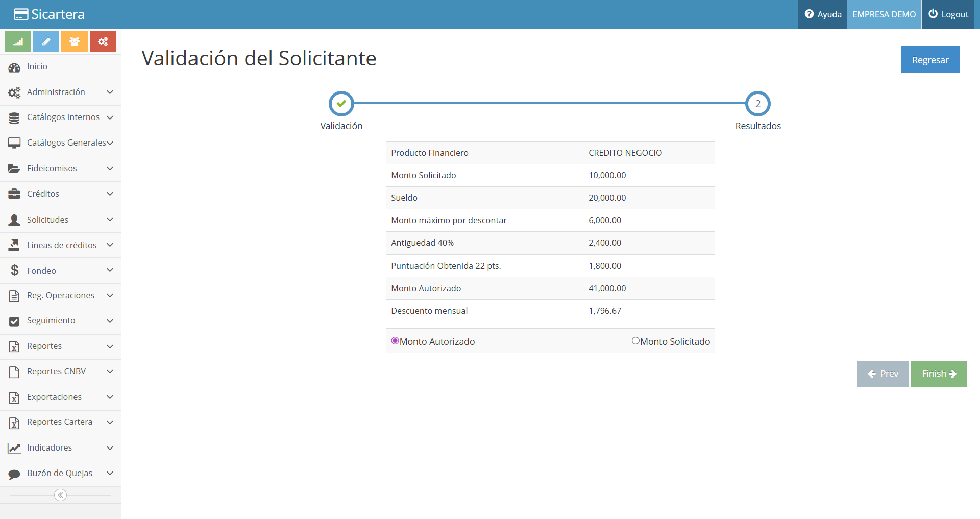This screenshot has height=519, width=980.
Task: Expand the Fideicomisos chevron arrow
Action: 110,168
